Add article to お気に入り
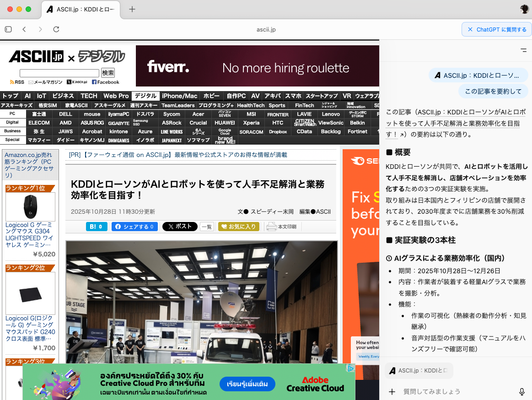Image resolution: width=532 pixels, height=400 pixels. coord(239,227)
